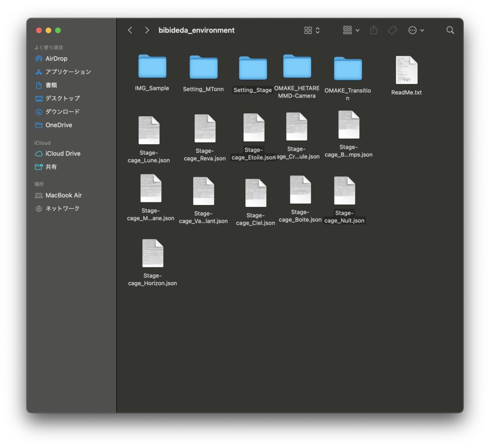This screenshot has width=490, height=448.
Task: Select AirDrop in the sidebar
Action: (56, 59)
